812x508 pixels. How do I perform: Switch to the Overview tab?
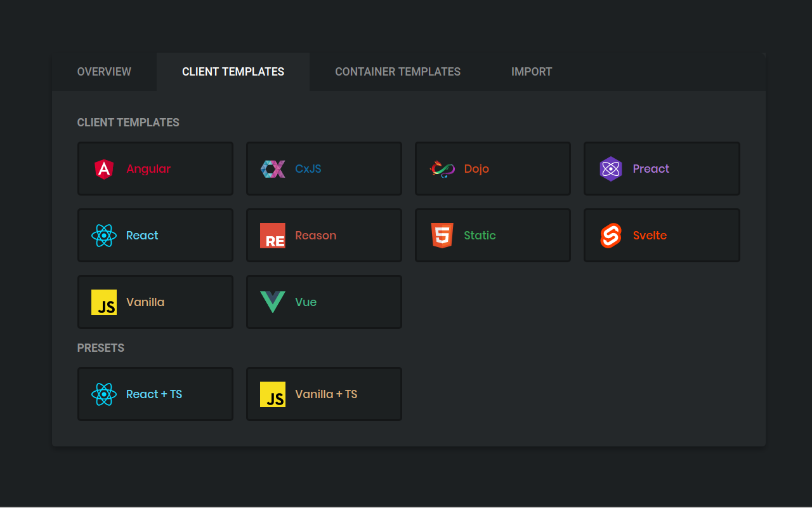(x=104, y=72)
